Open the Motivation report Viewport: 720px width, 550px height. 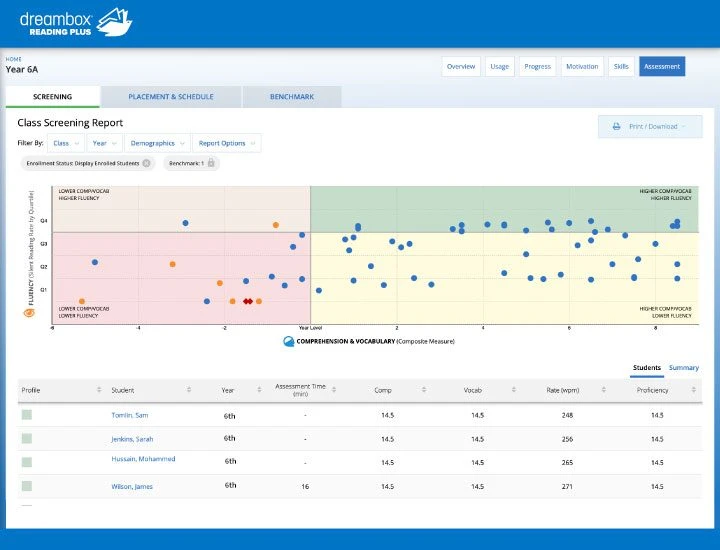pos(582,67)
